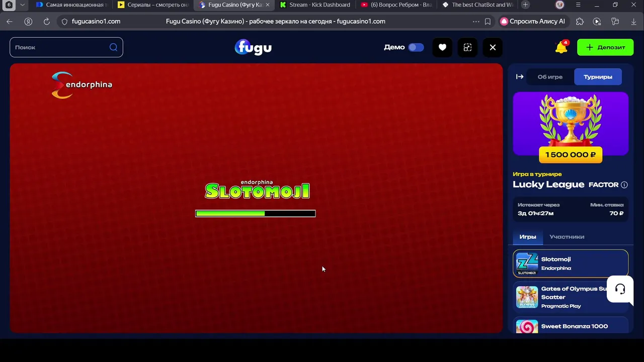Add game to favorites with heart icon

click(442, 47)
